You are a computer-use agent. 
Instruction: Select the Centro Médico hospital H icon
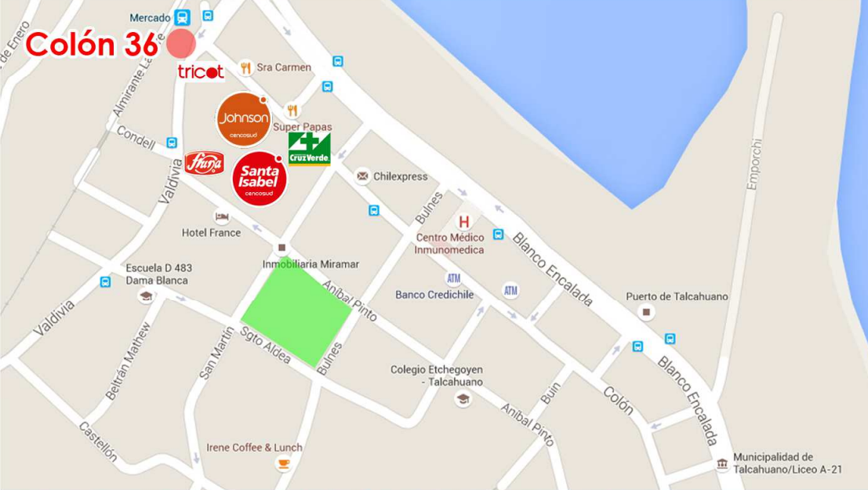point(463,222)
